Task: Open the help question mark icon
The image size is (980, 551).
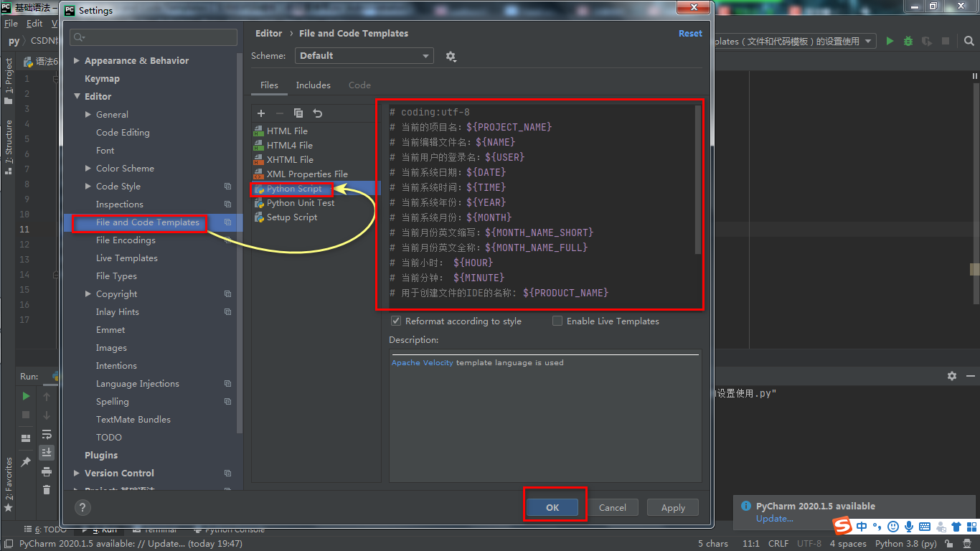Action: point(82,507)
